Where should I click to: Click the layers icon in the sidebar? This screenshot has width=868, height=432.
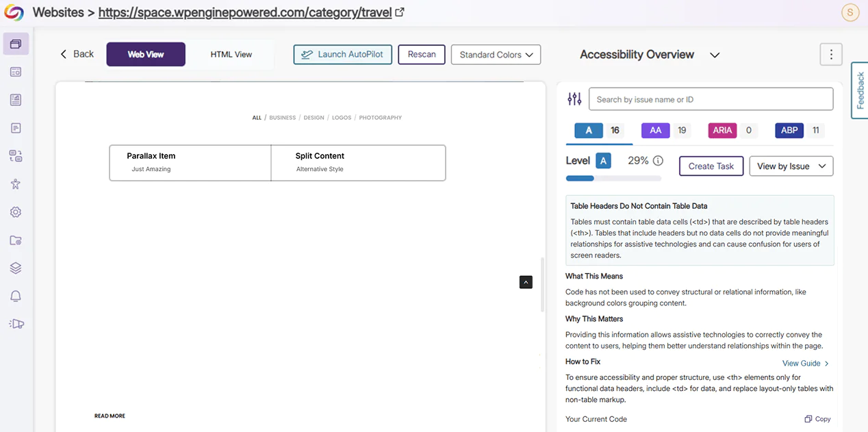point(15,267)
